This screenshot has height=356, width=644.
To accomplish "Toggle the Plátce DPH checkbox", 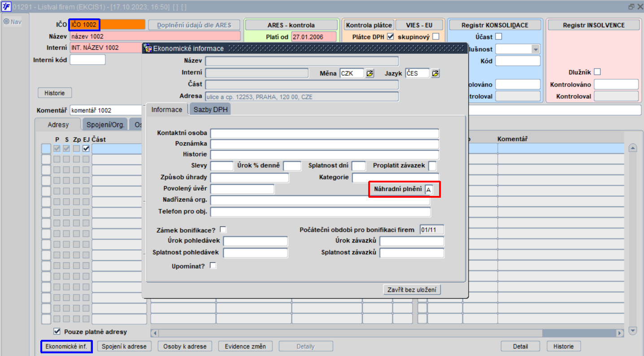I will [x=390, y=37].
